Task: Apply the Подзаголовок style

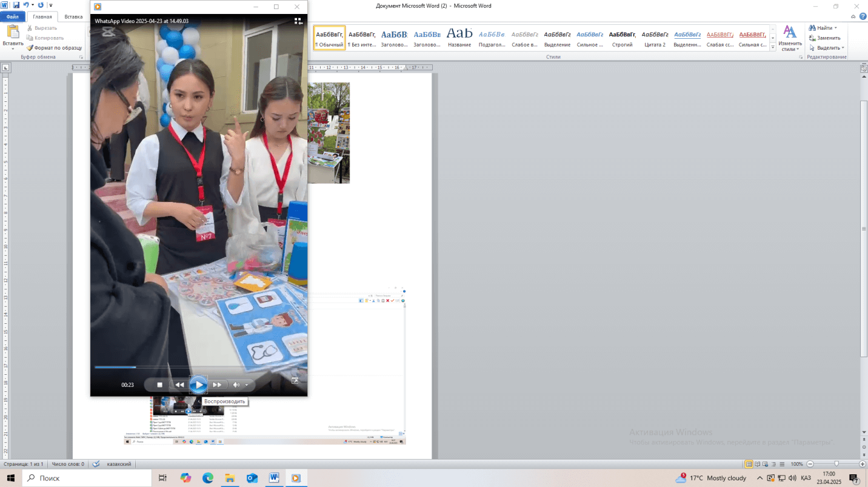Action: (x=492, y=38)
